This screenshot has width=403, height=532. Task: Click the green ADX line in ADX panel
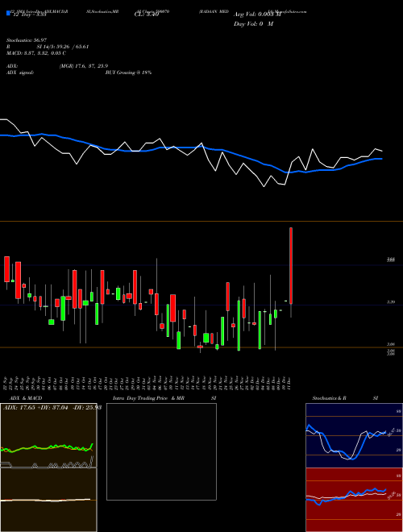pyautogui.click(x=47, y=448)
